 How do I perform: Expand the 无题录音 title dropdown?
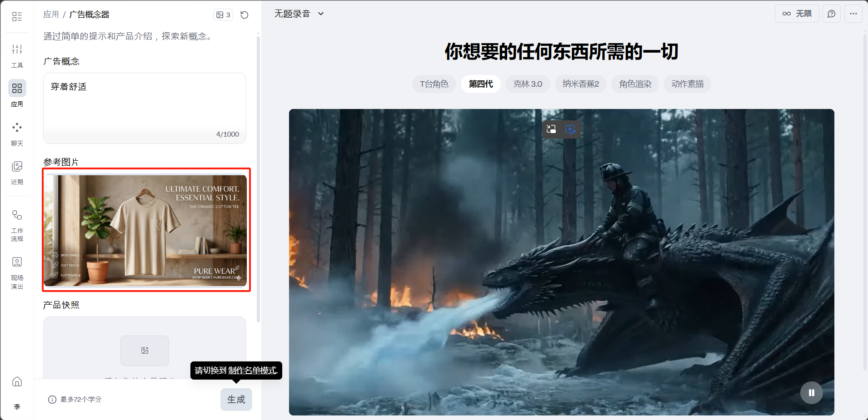(x=321, y=14)
